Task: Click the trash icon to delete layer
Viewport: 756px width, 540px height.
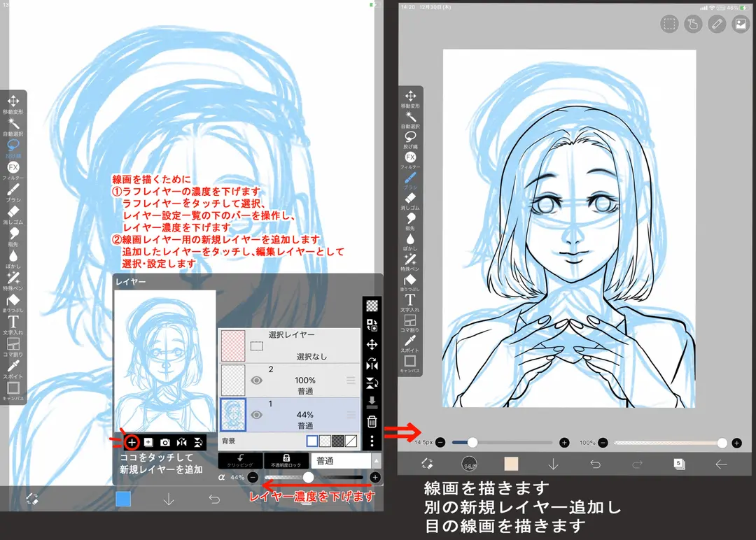Action: tap(372, 422)
